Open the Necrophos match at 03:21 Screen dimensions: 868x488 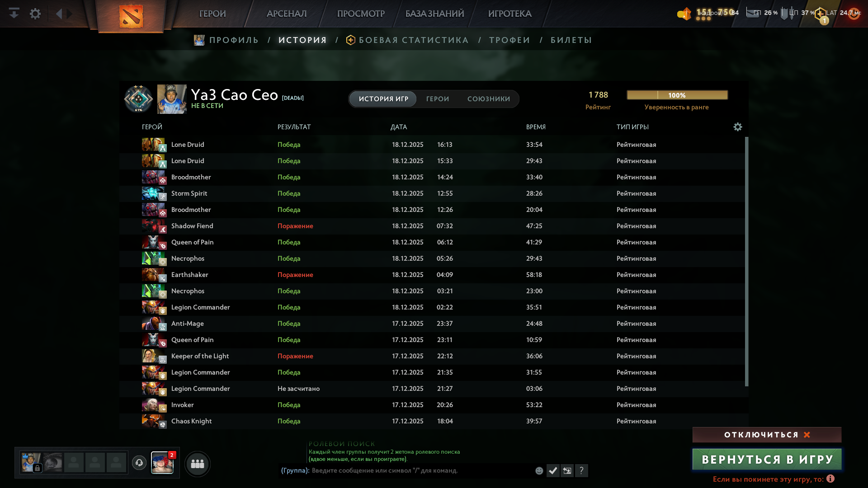tap(432, 291)
